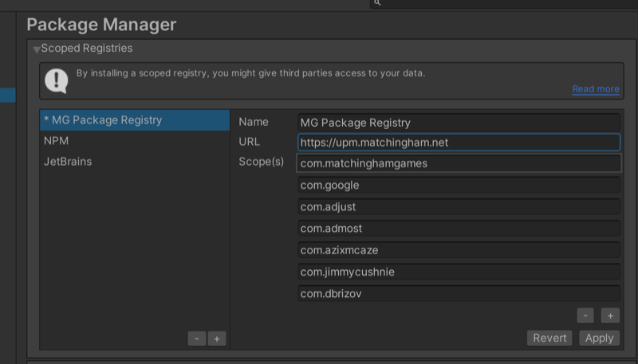The height and width of the screenshot is (364, 638).
Task: Select scope com.matchinghamgames field
Action: point(459,163)
